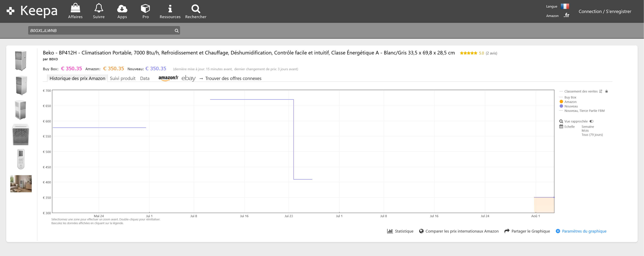Viewport: 644px width, 256px height.
Task: Change Amazon domain .fr selector
Action: [567, 15]
